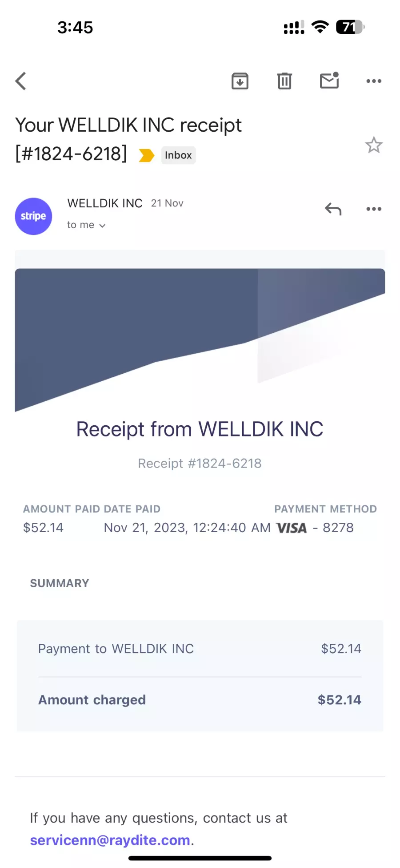Open the top toolbar three-dots menu
This screenshot has height=868, width=400.
[374, 81]
